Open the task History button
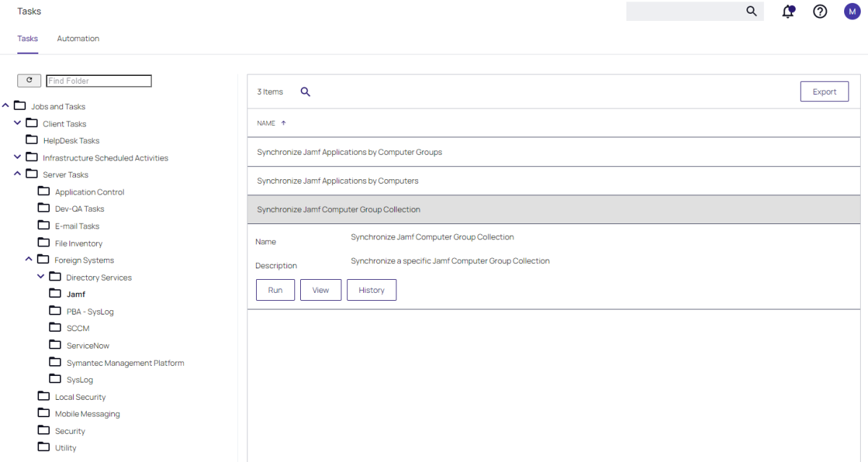 coord(371,290)
